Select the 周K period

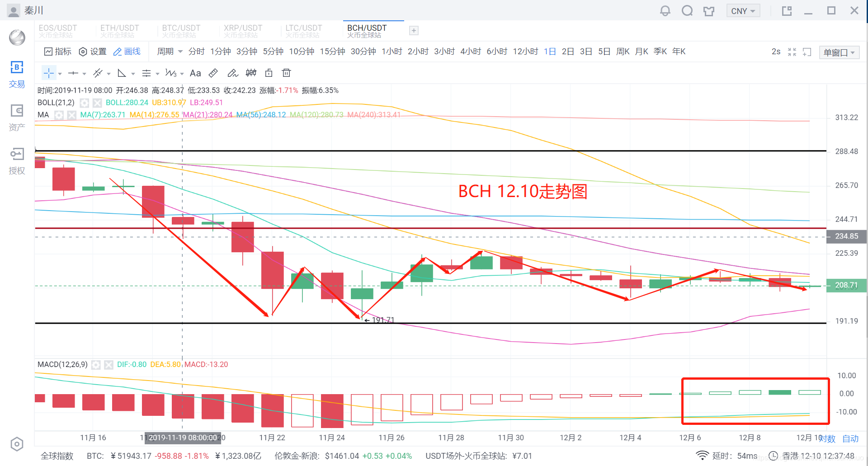tap(623, 52)
